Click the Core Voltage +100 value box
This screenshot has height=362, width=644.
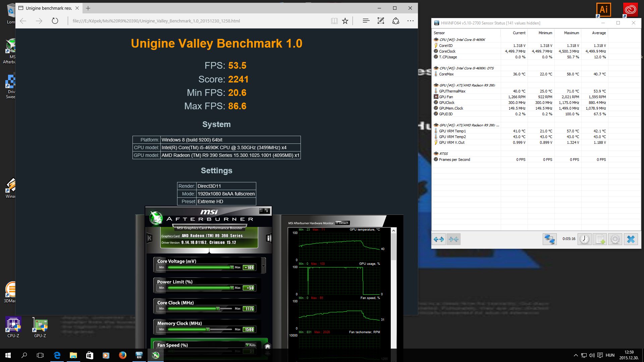[249, 267]
